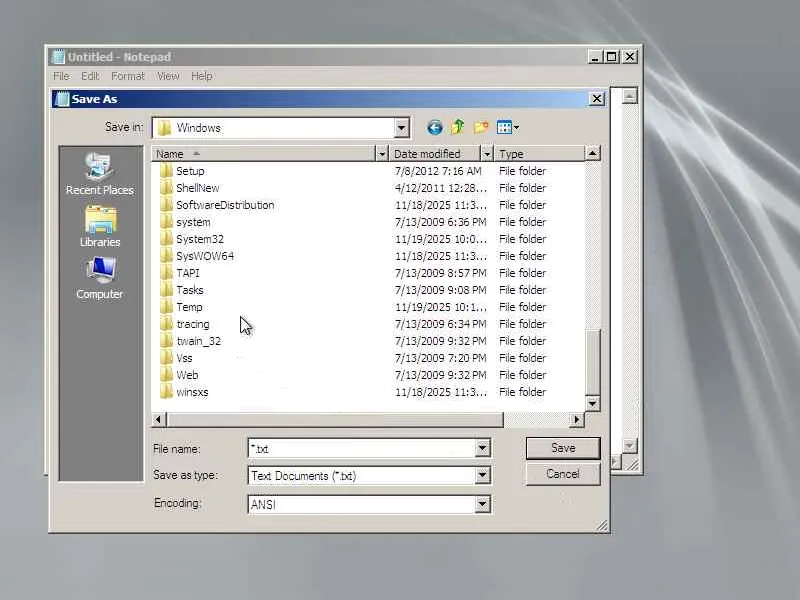Click date '7/8/2012 7:16 AM' cell
Viewport: 800px width, 600px height.
pos(438,171)
